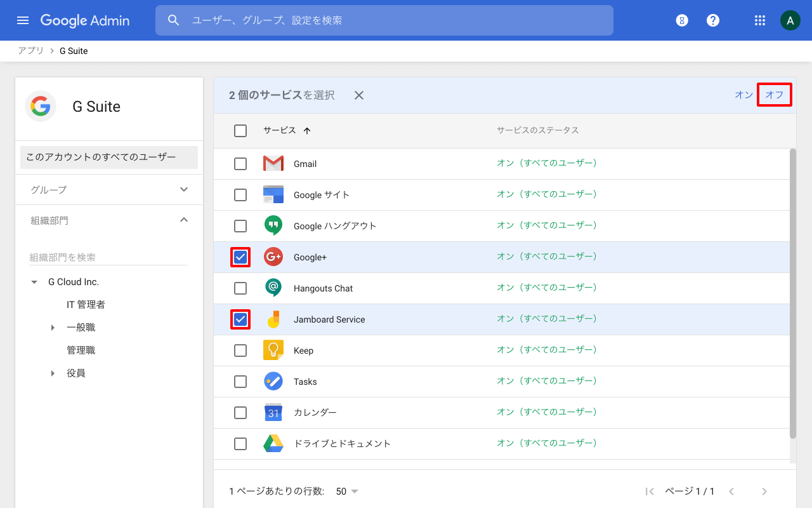Open the help question mark icon
Image resolution: width=812 pixels, height=508 pixels.
713,20
